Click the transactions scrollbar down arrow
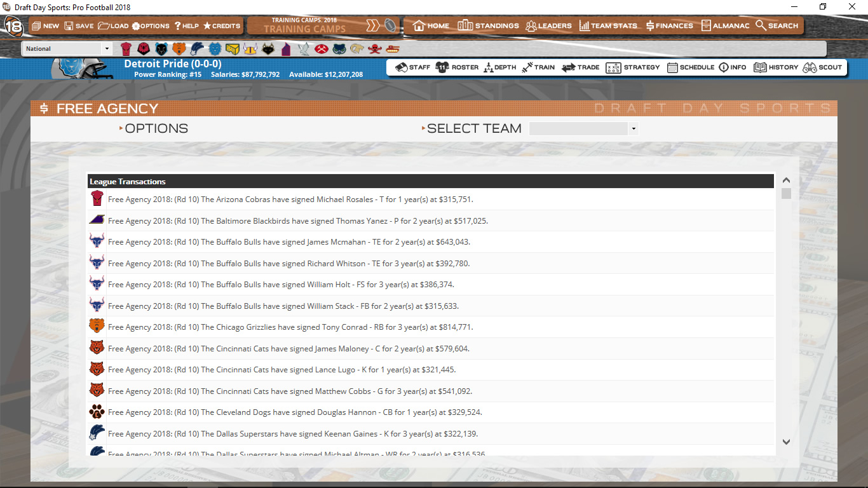868x488 pixels. click(786, 440)
